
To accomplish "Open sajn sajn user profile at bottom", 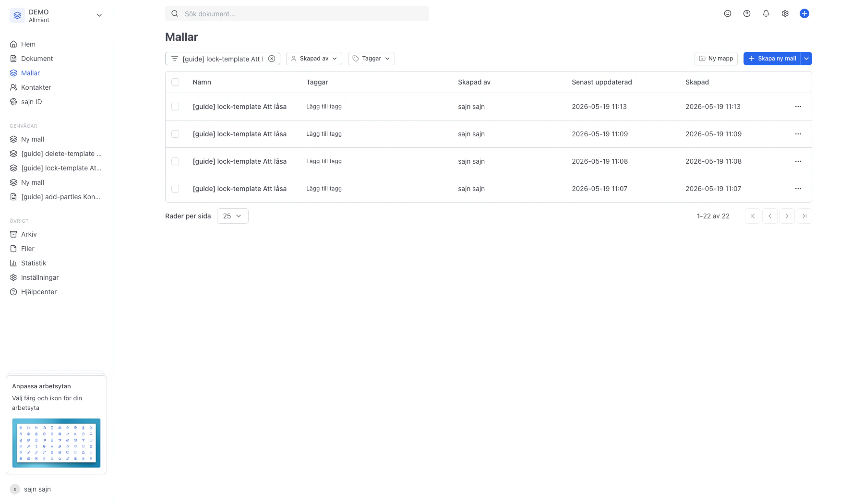I will [x=37, y=489].
